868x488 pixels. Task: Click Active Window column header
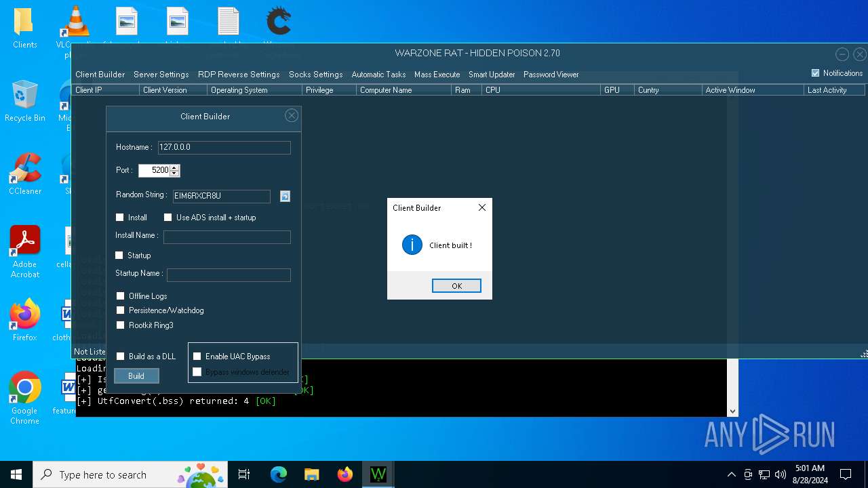tap(753, 90)
